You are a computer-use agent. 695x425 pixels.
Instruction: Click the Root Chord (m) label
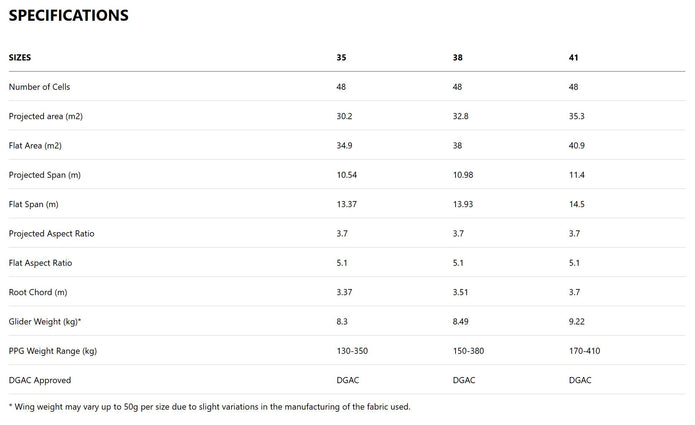38,292
